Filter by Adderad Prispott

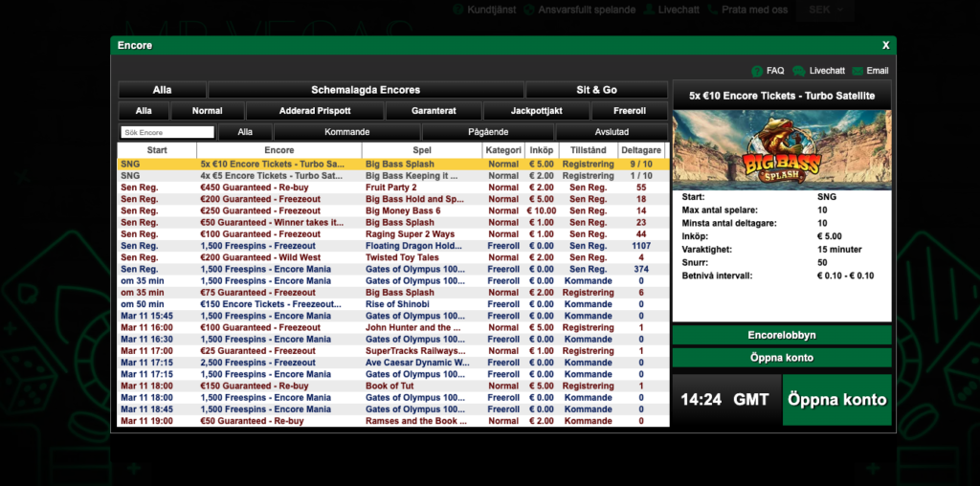pyautogui.click(x=315, y=111)
